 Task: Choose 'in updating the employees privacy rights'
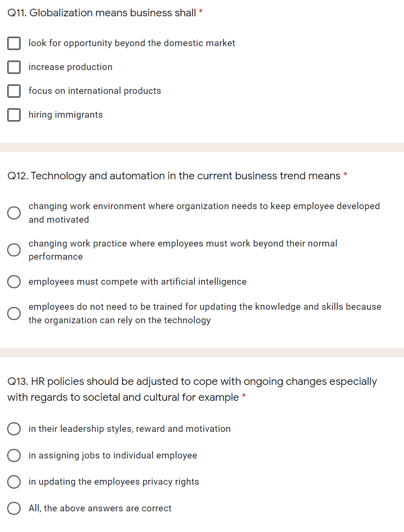pos(14,482)
